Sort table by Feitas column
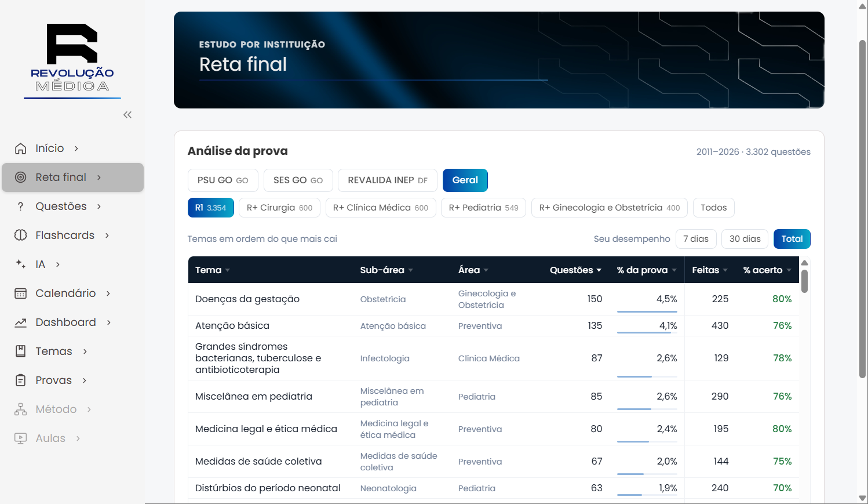Screen dimensions: 868x504 [710, 270]
